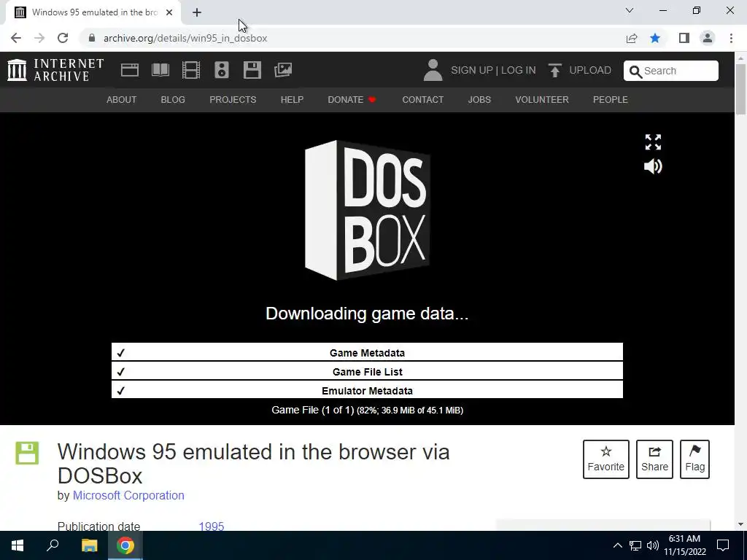Open File Explorer from taskbar
747x560 pixels.
[x=89, y=545]
